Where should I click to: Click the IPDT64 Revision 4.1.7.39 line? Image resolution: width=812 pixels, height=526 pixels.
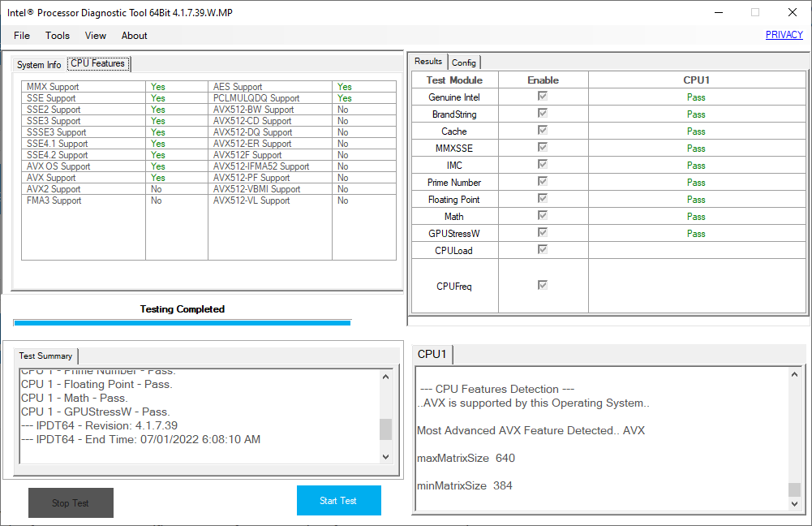coord(99,425)
